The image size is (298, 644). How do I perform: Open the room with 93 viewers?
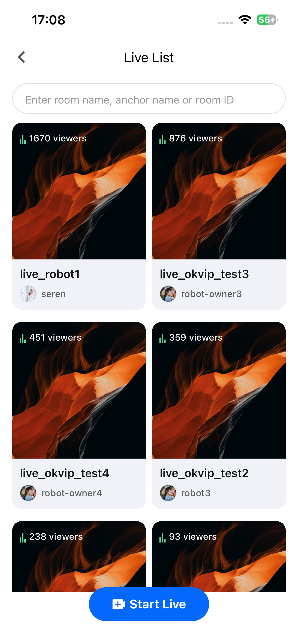[219, 557]
